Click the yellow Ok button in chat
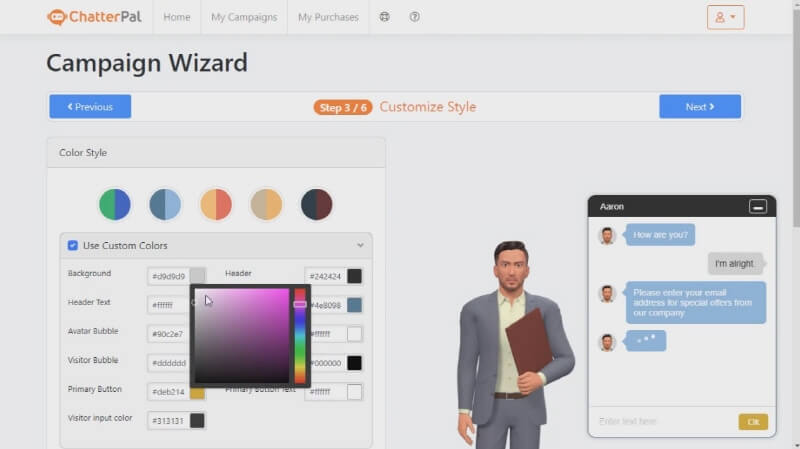 (x=753, y=421)
